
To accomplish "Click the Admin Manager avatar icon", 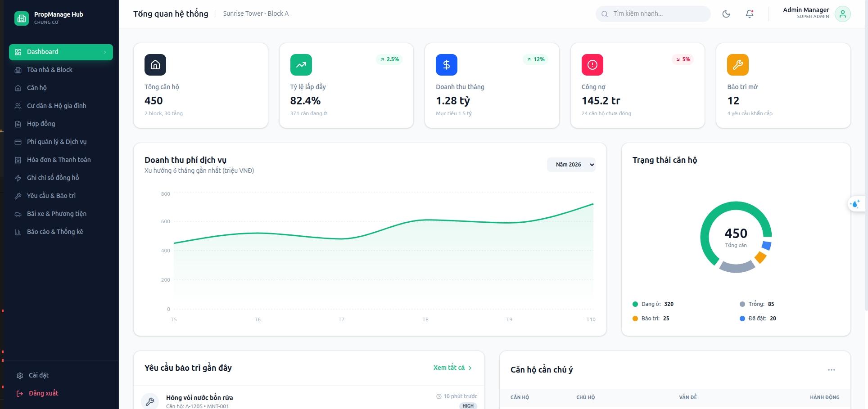I will tap(842, 14).
